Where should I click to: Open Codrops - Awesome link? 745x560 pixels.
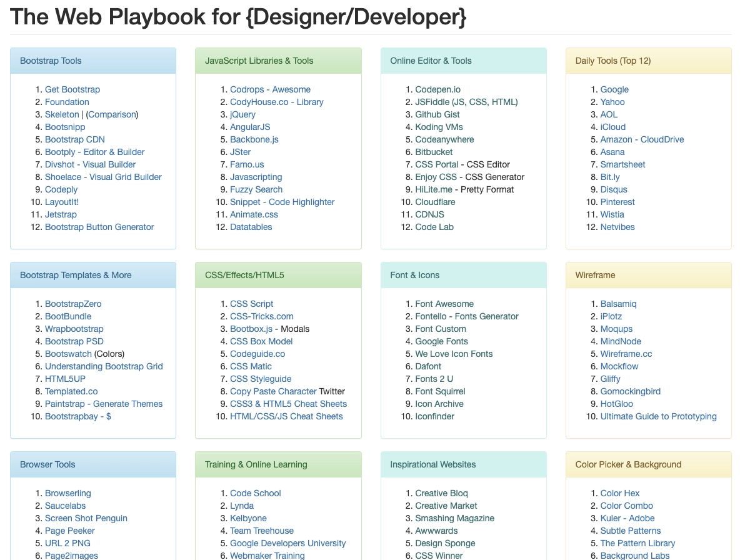click(x=270, y=89)
